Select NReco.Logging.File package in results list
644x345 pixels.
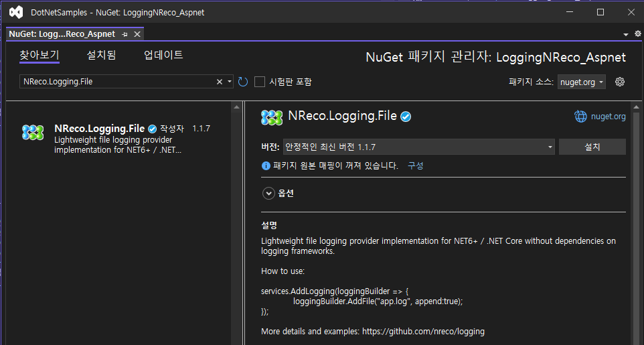point(118,139)
